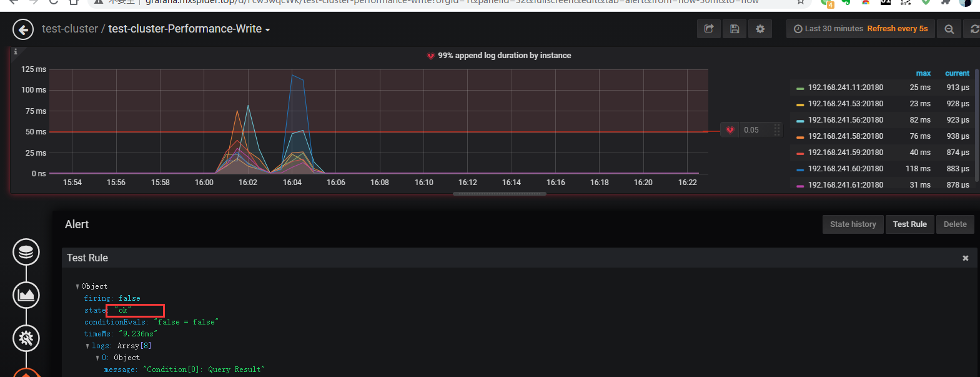Toggle series 192.168.241.61:20180 in legend
This screenshot has height=377, width=980.
(x=845, y=185)
